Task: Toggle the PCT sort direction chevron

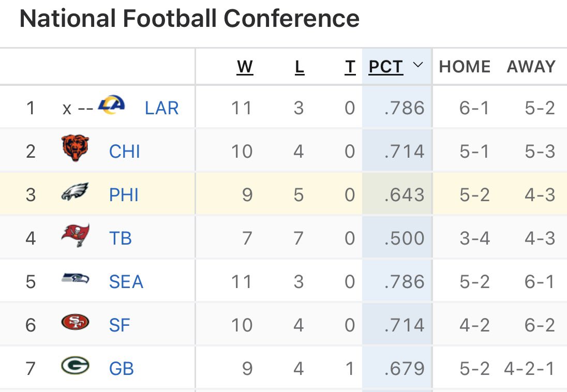Action: 418,65
